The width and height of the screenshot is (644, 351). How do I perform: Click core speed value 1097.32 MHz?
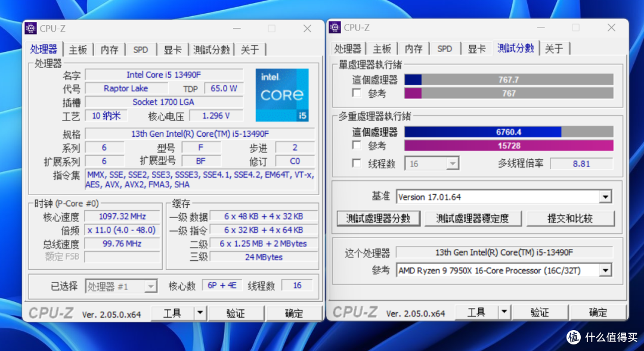(122, 216)
